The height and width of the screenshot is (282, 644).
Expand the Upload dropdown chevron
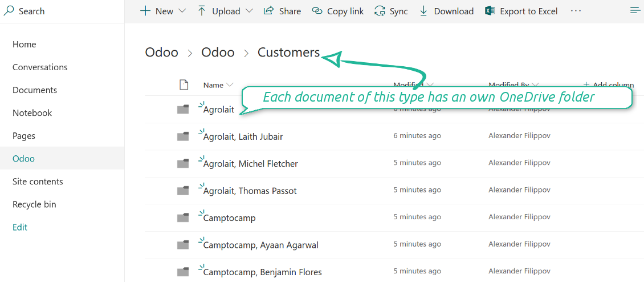point(250,11)
